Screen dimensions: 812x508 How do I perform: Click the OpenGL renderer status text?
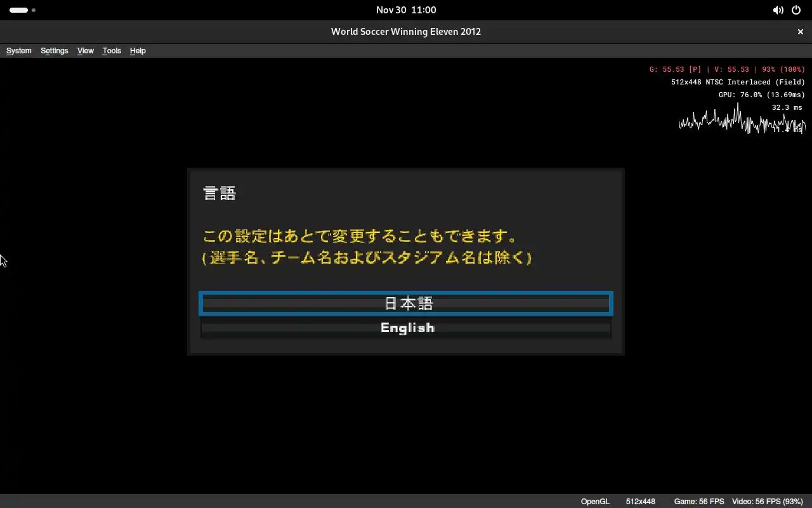(x=595, y=502)
